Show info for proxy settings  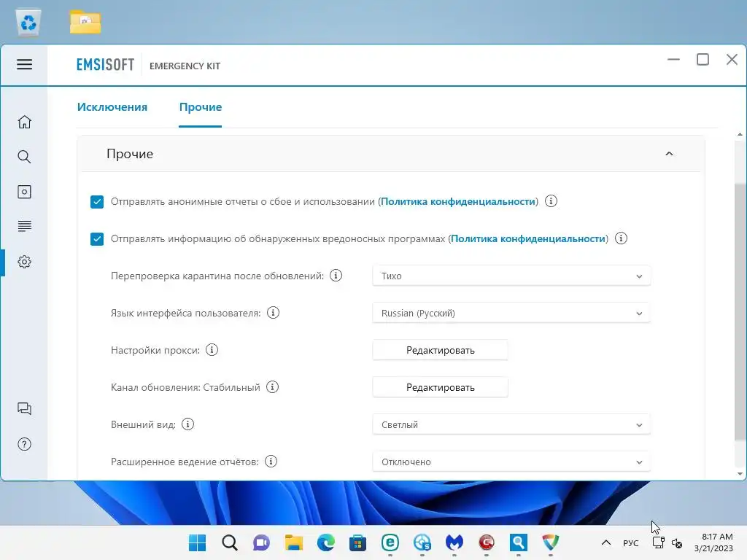point(212,349)
